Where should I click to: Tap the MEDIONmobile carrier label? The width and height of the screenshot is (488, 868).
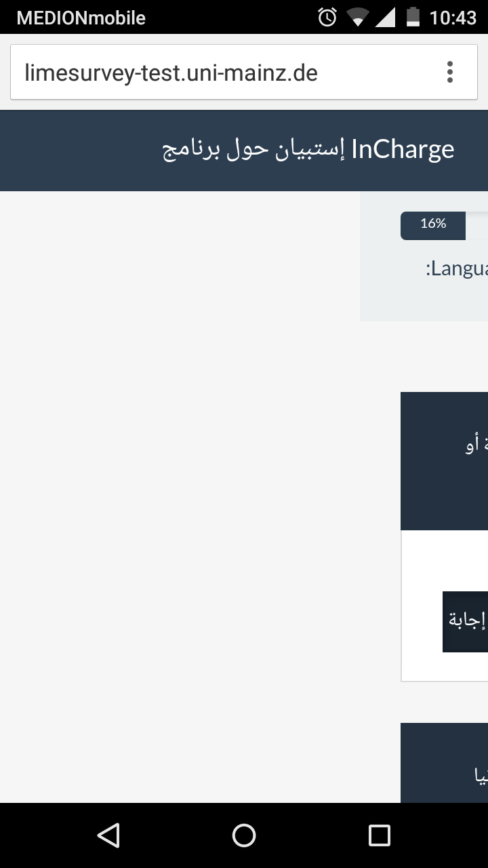tap(81, 18)
